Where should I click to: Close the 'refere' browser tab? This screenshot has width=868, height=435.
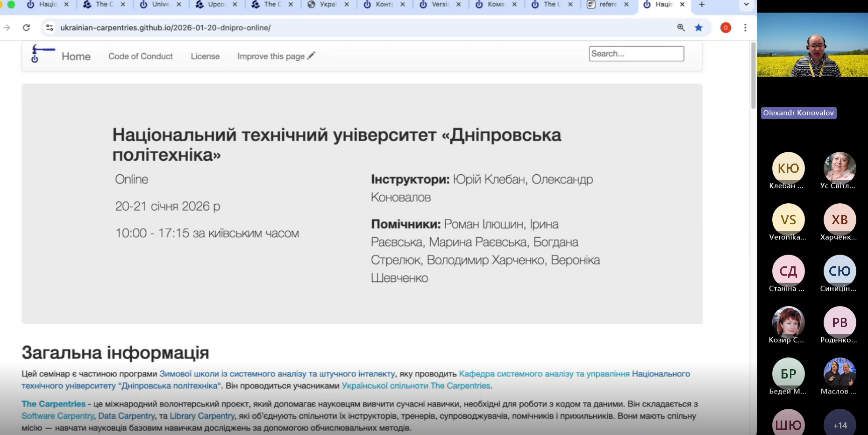point(626,5)
